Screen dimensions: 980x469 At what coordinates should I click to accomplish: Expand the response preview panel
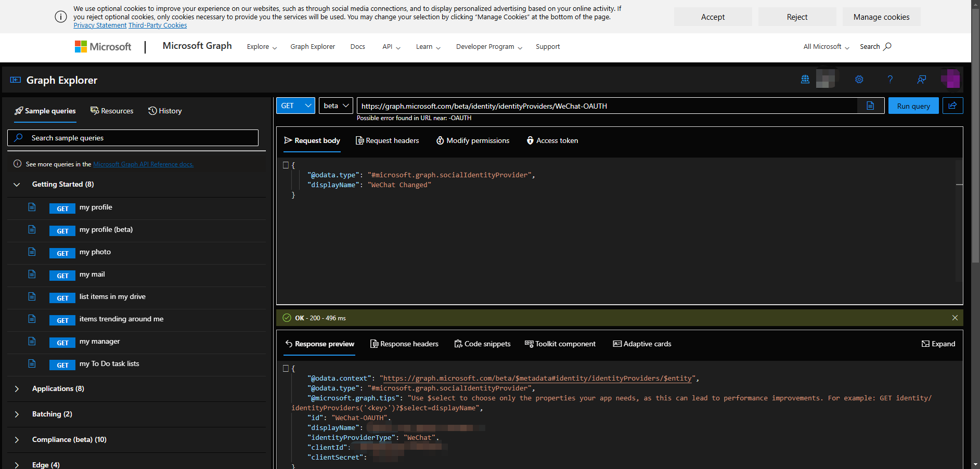click(938, 344)
